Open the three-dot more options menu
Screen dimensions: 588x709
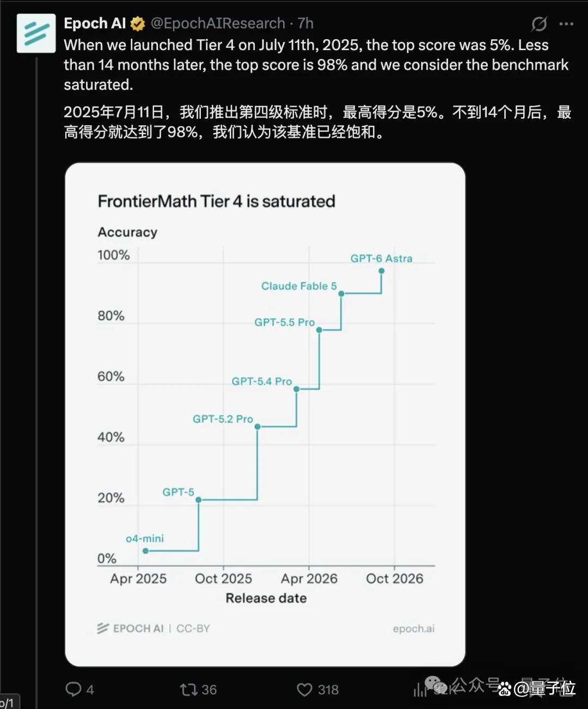pyautogui.click(x=566, y=24)
